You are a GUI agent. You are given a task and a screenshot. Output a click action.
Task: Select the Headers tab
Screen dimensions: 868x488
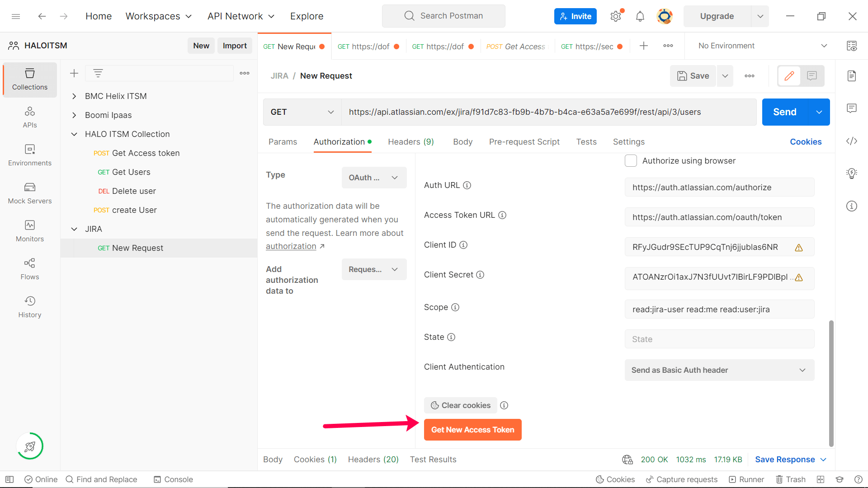(x=411, y=141)
